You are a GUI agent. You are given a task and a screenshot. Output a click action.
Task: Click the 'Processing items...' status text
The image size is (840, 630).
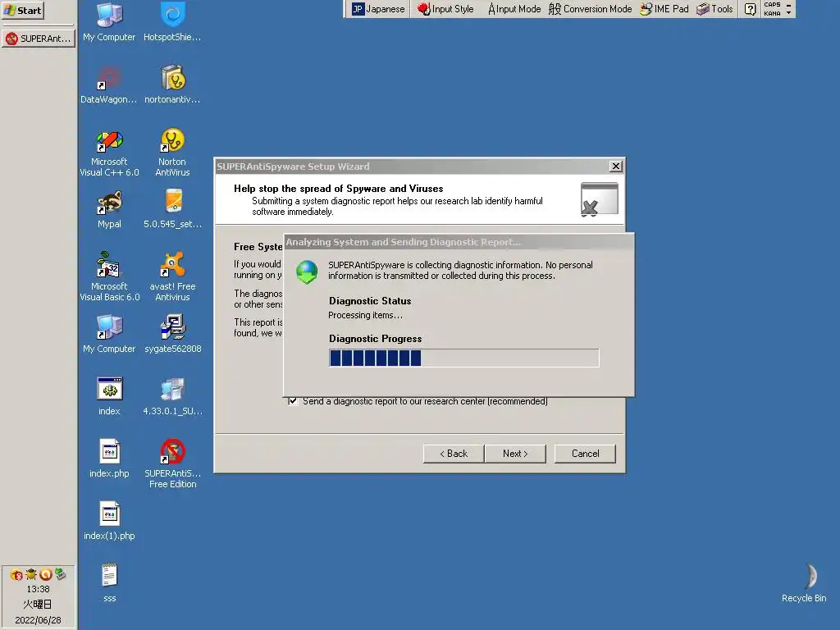pos(365,315)
